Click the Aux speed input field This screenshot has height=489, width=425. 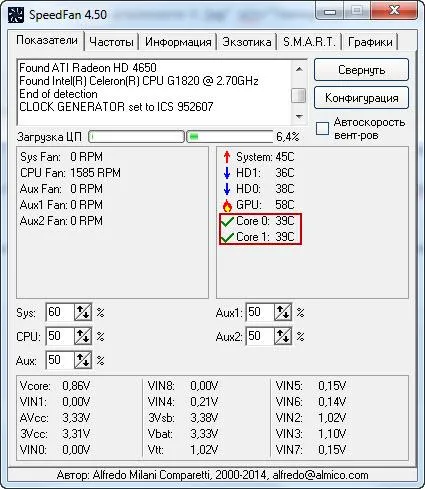coord(60,360)
